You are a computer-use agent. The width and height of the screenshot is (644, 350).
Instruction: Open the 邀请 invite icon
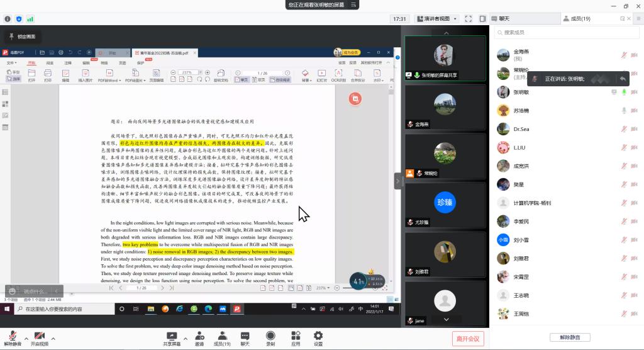coord(199,336)
